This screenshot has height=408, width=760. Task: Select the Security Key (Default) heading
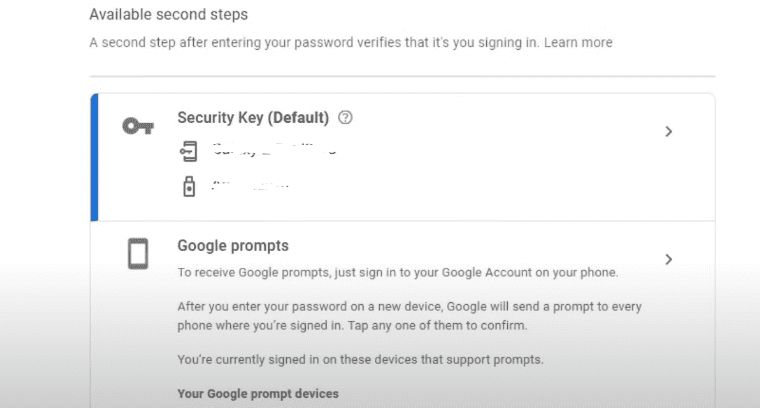[x=253, y=118]
